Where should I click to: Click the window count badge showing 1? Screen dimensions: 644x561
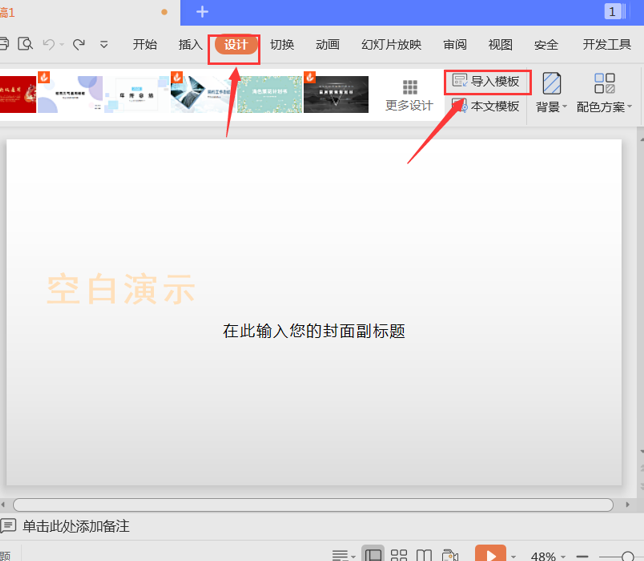(x=612, y=11)
